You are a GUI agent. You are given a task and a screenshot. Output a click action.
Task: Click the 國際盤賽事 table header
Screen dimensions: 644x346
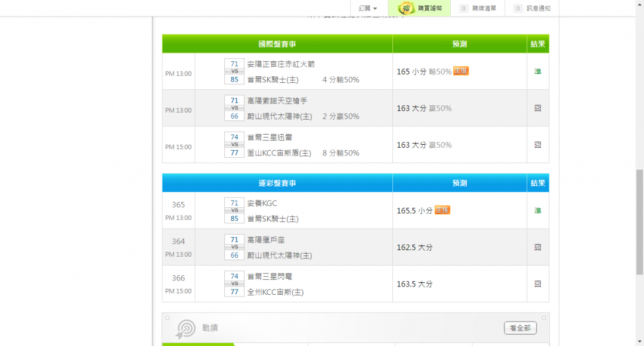(277, 44)
